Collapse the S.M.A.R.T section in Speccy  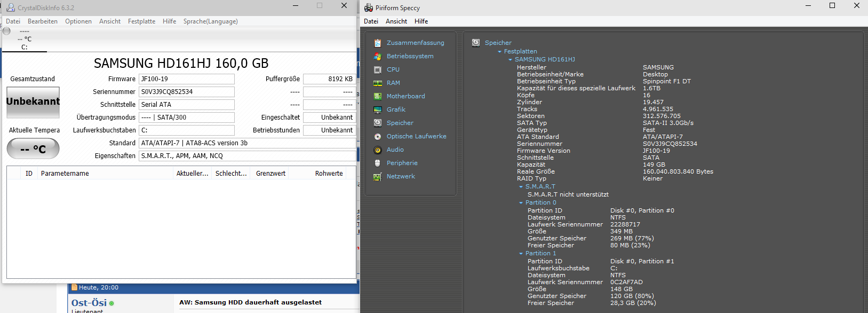[521, 187]
